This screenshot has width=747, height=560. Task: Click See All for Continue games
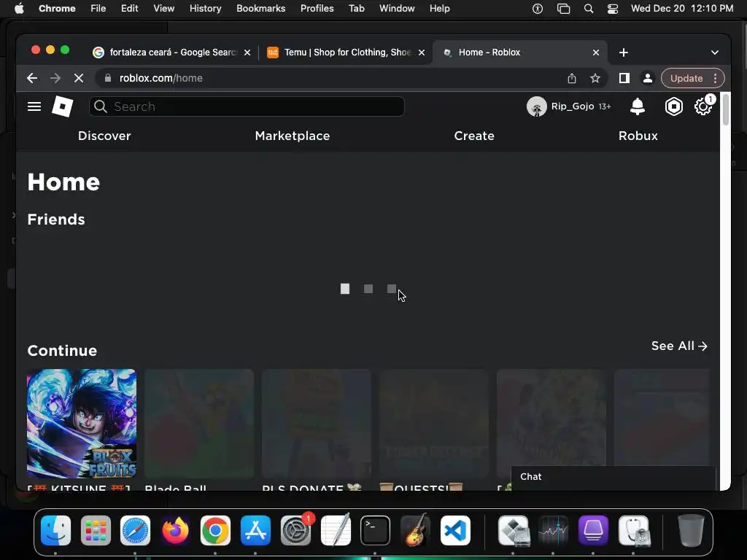(679, 346)
